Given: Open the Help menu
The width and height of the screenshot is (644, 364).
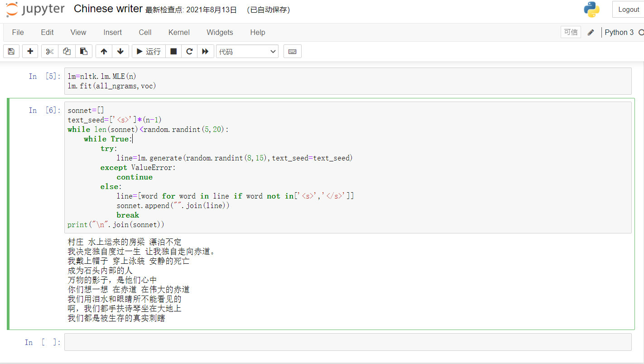Looking at the screenshot, I should click(258, 32).
